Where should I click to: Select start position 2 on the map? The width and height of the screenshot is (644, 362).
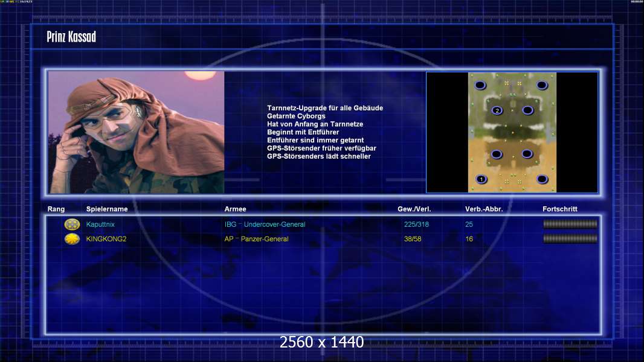(x=497, y=110)
